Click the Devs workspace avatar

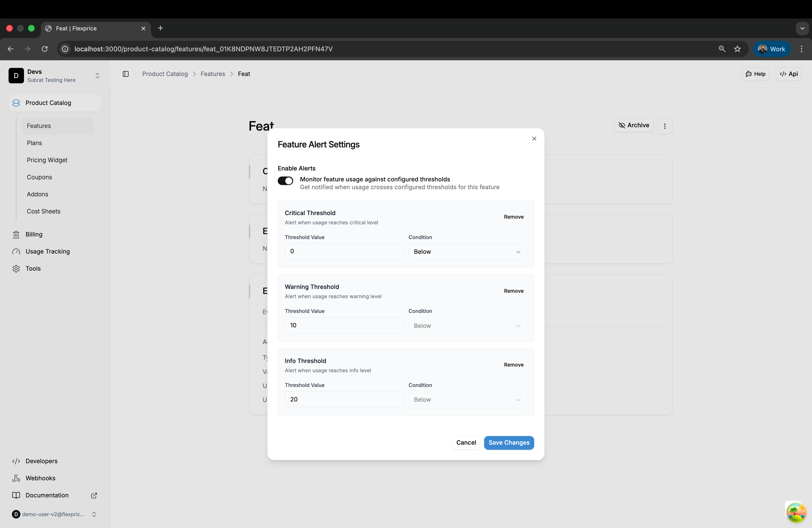(x=16, y=76)
